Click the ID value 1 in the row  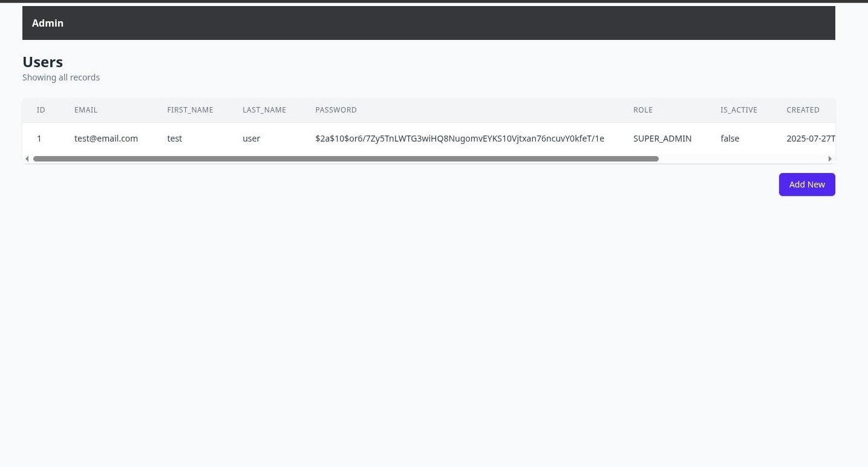39,139
